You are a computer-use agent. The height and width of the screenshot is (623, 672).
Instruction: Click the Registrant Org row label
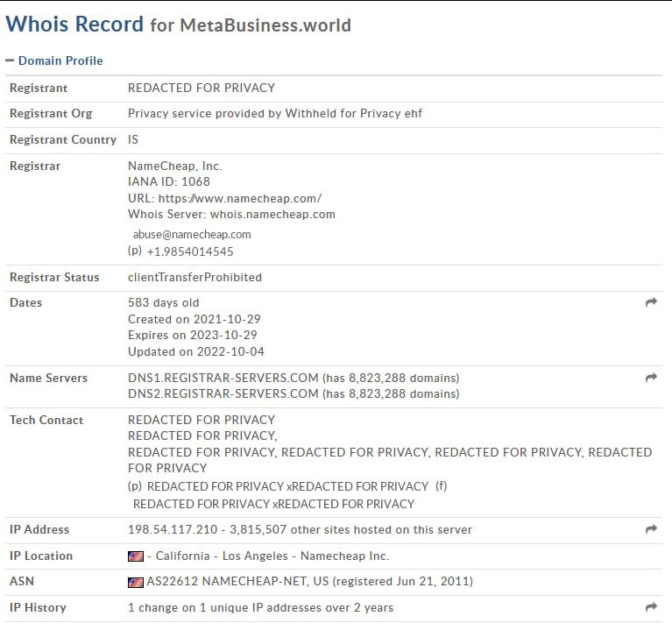click(51, 114)
